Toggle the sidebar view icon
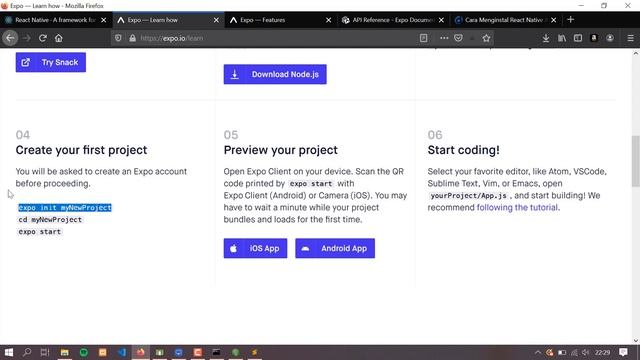 click(578, 38)
